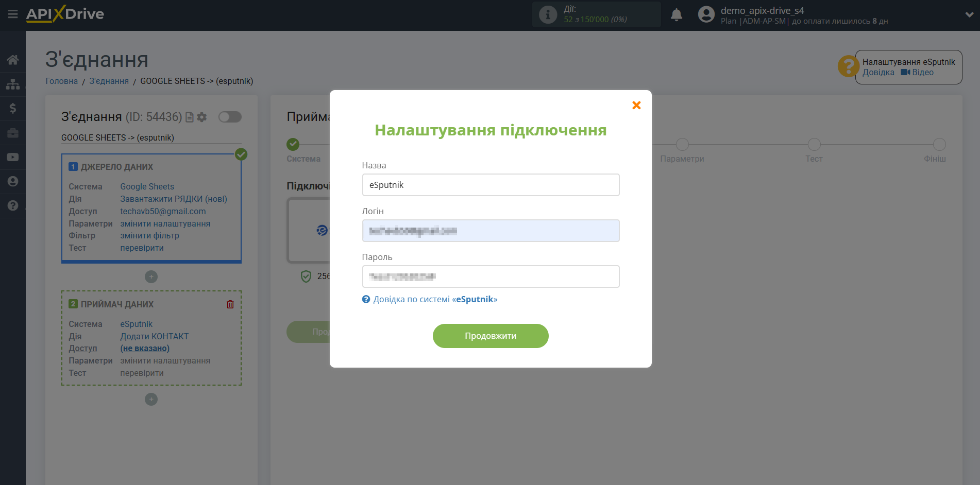Open the Google Sheets system link
980x485 pixels.
pos(147,186)
